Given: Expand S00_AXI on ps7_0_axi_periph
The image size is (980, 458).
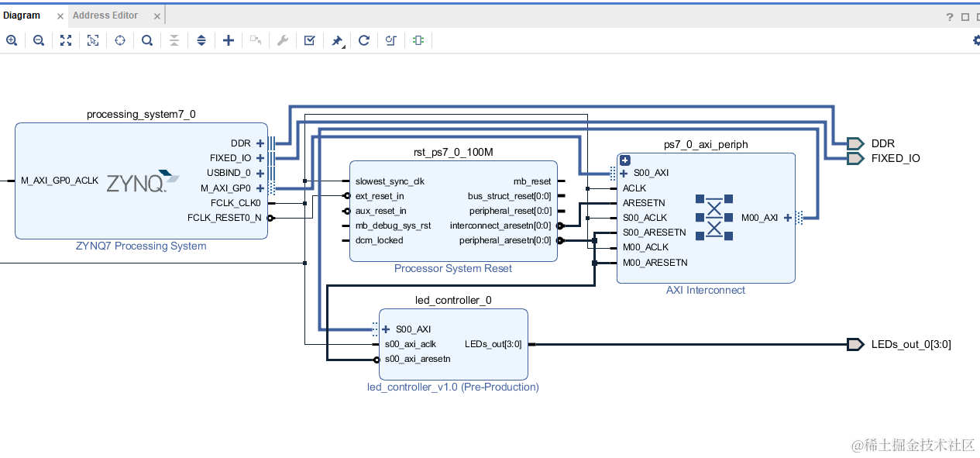Looking at the screenshot, I should (x=624, y=174).
